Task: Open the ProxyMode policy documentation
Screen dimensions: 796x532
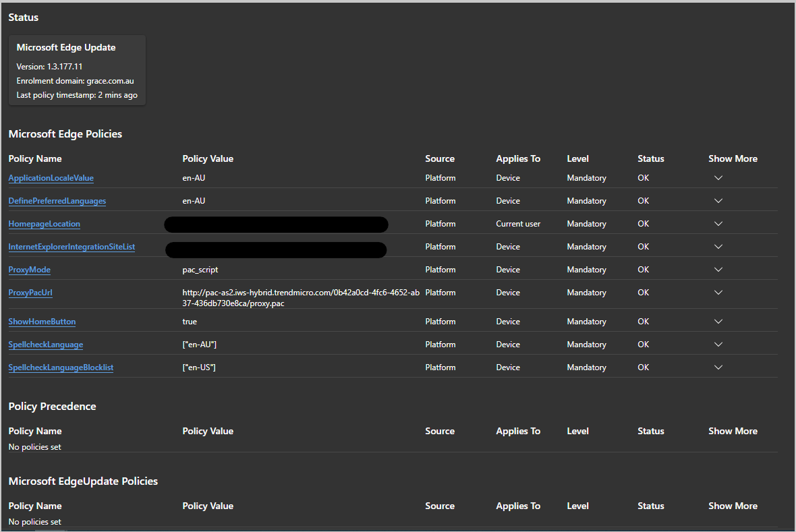Action: 29,269
